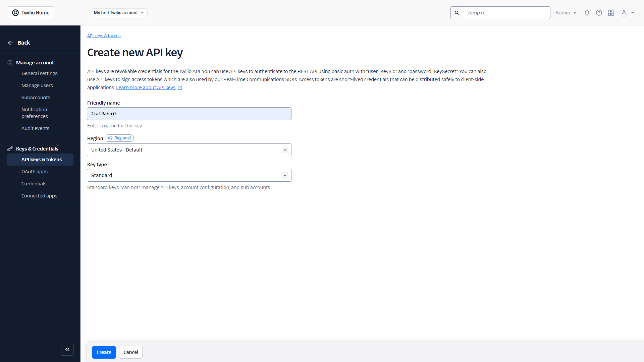Click the Keys & Credentials key icon

pyautogui.click(x=10, y=148)
